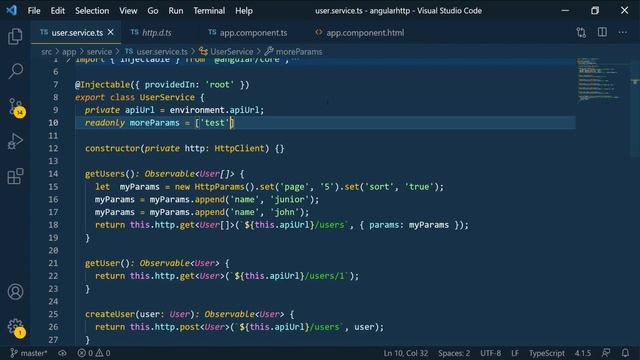Click the @Injectable decorator text

click(x=102, y=84)
